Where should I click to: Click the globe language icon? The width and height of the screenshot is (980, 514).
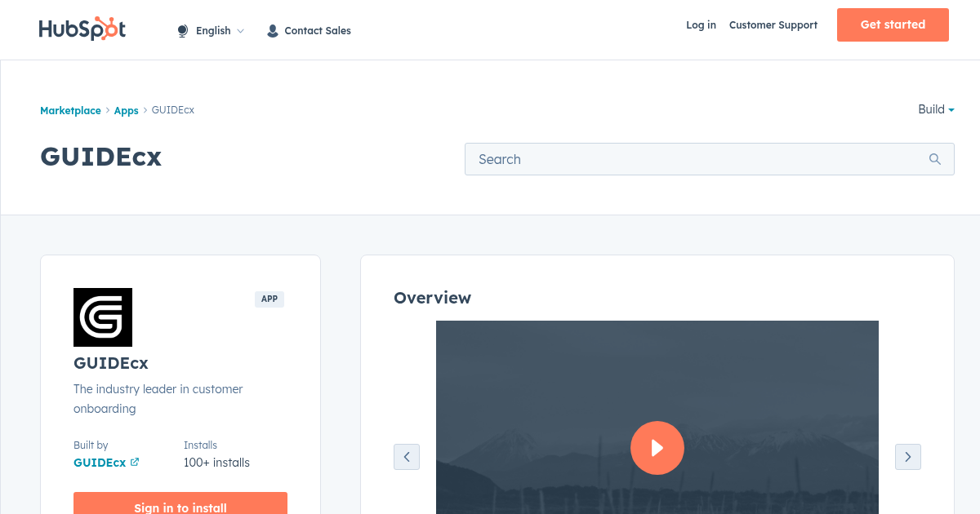point(183,31)
